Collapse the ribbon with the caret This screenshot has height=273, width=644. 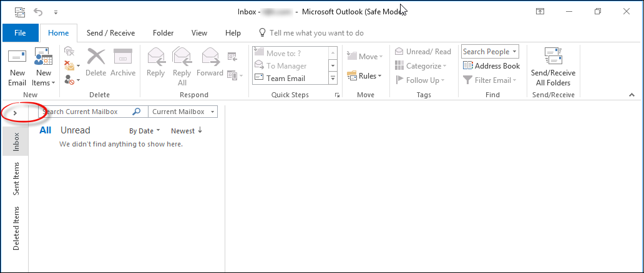point(632,95)
